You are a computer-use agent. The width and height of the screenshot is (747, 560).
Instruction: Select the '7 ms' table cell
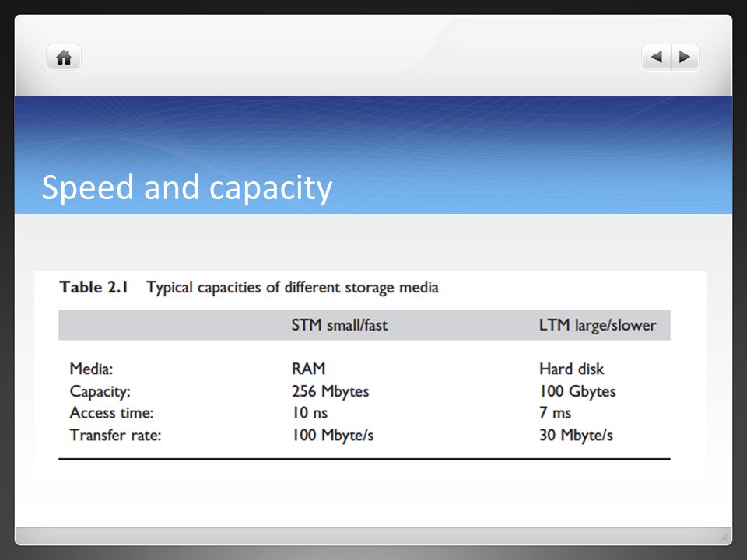pyautogui.click(x=555, y=413)
